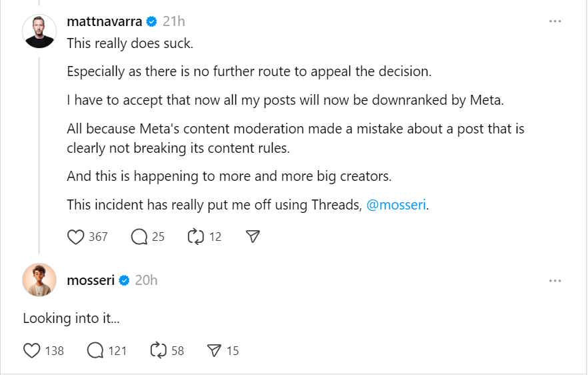
Task: Open the @mosseri mention link
Action: click(396, 205)
